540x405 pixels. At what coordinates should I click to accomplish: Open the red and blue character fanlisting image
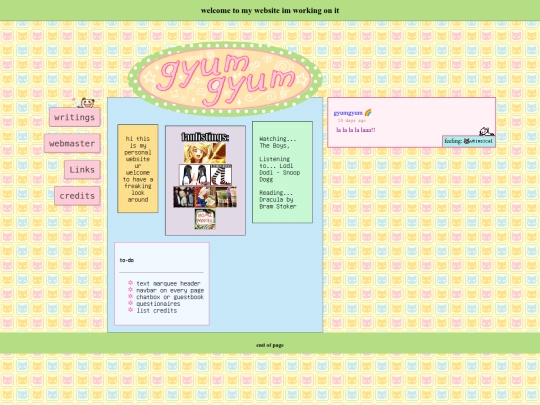(205, 197)
